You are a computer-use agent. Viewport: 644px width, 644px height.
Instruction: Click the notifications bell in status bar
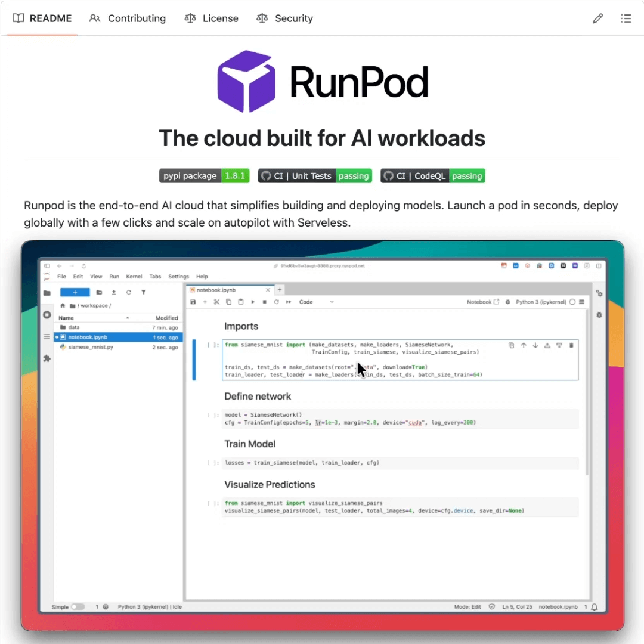coord(595,607)
